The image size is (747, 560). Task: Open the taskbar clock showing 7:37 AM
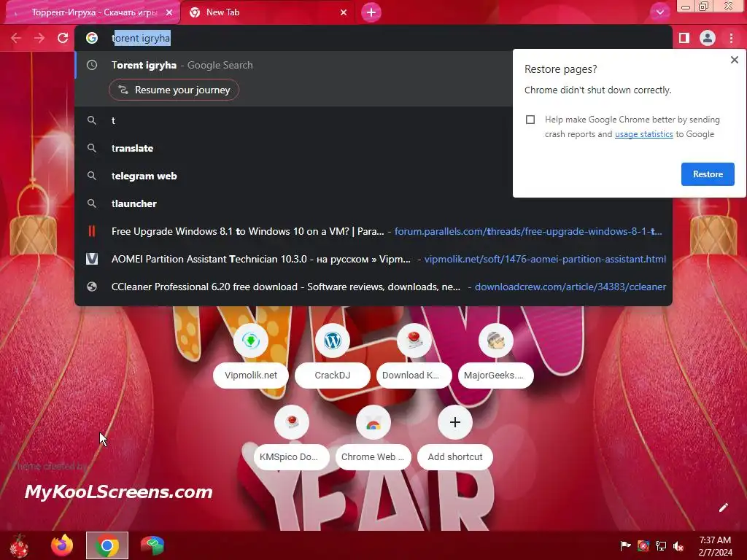715,546
